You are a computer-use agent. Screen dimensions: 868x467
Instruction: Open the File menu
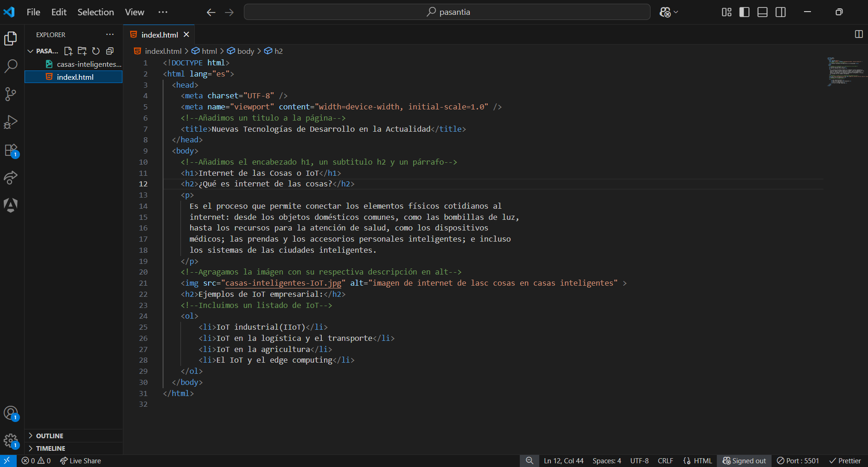(33, 12)
